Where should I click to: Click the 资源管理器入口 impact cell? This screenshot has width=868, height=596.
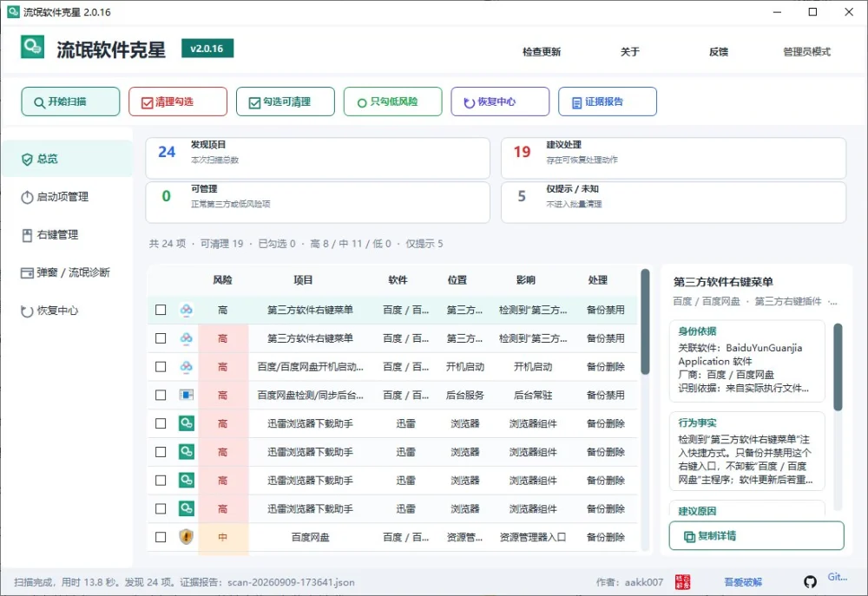(x=533, y=537)
